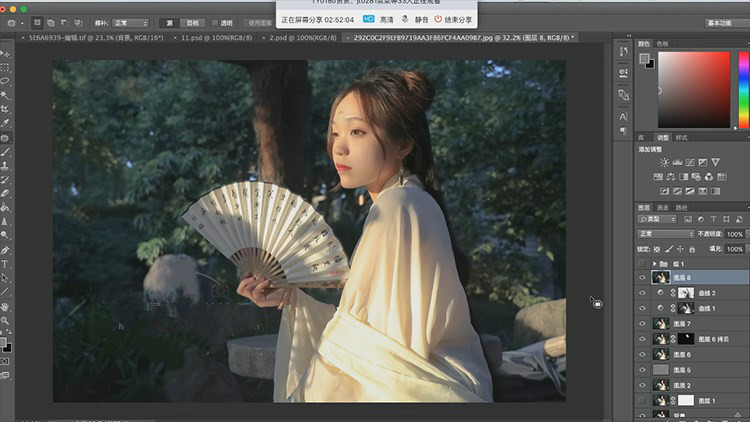Expand the 组 1 layer group

654,264
